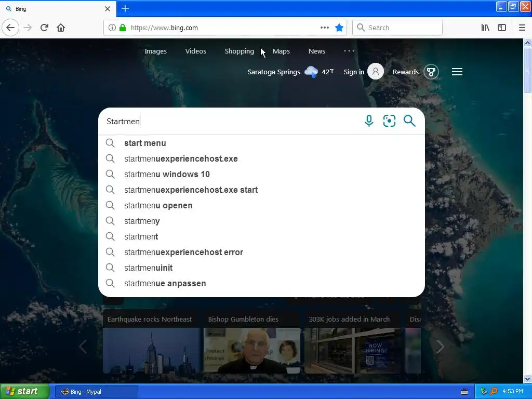
Task: Open a new tab with plus button
Action: pos(125,8)
